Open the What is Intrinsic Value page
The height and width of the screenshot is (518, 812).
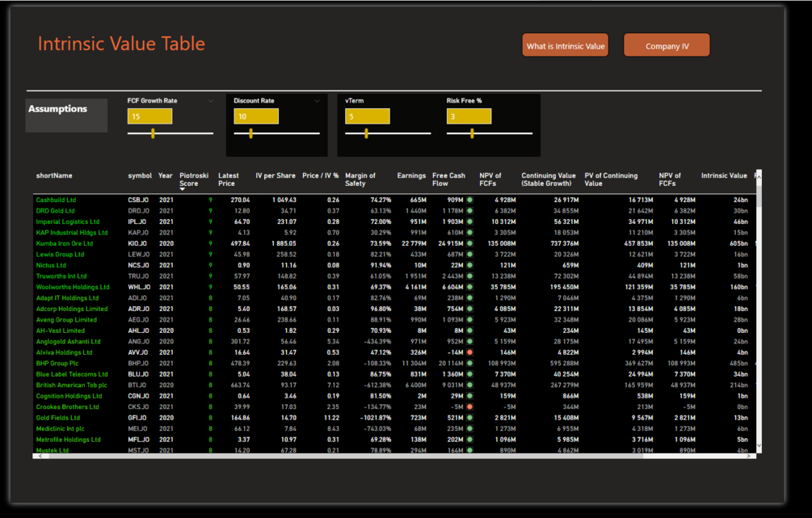click(x=565, y=45)
